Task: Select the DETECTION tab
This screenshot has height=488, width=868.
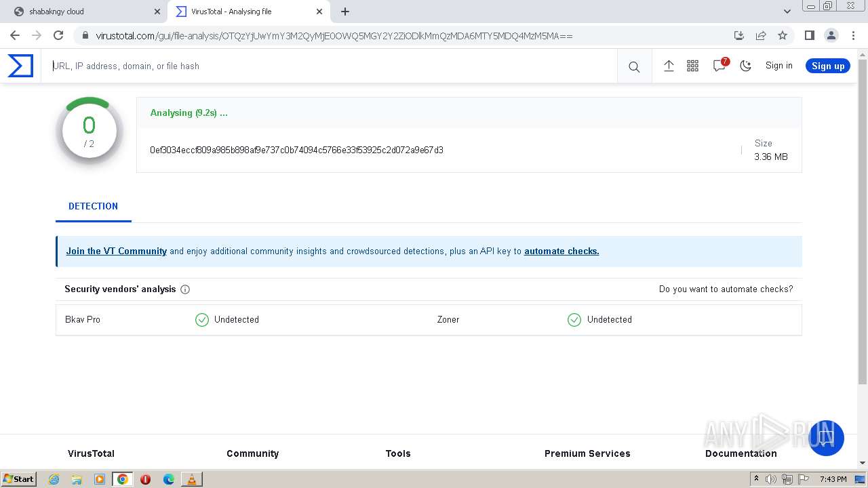Action: (x=93, y=206)
